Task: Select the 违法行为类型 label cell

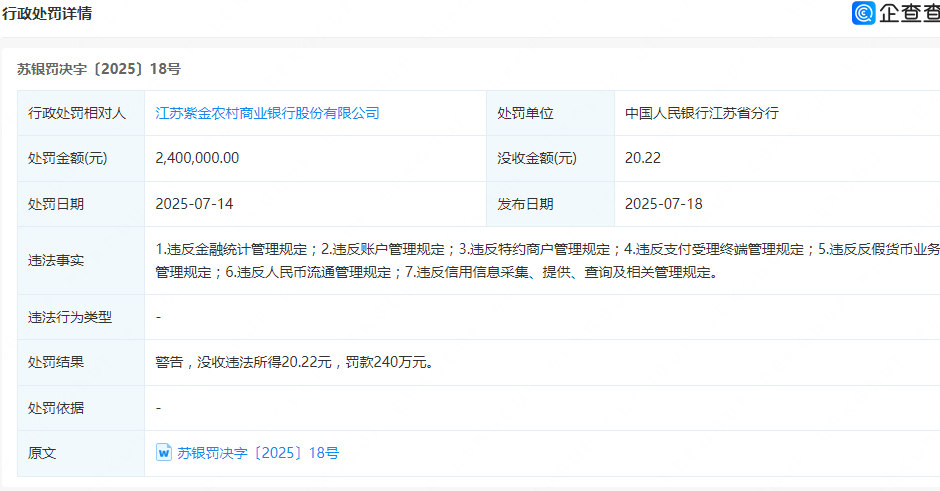Action: [x=70, y=317]
